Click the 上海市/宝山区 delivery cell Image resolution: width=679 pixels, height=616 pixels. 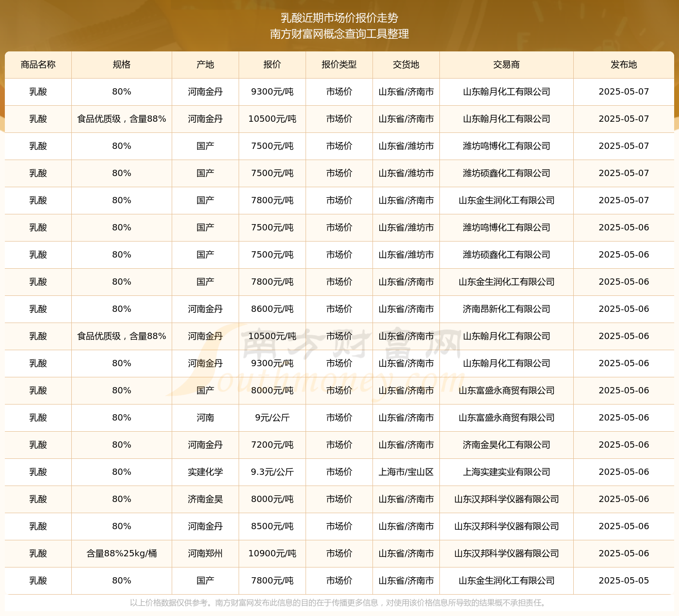click(406, 472)
